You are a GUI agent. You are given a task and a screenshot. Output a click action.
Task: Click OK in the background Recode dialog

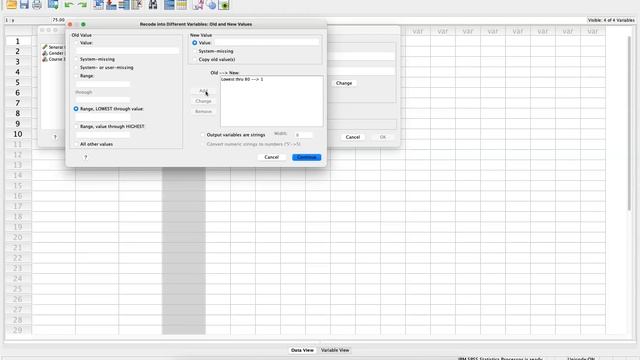[382, 137]
